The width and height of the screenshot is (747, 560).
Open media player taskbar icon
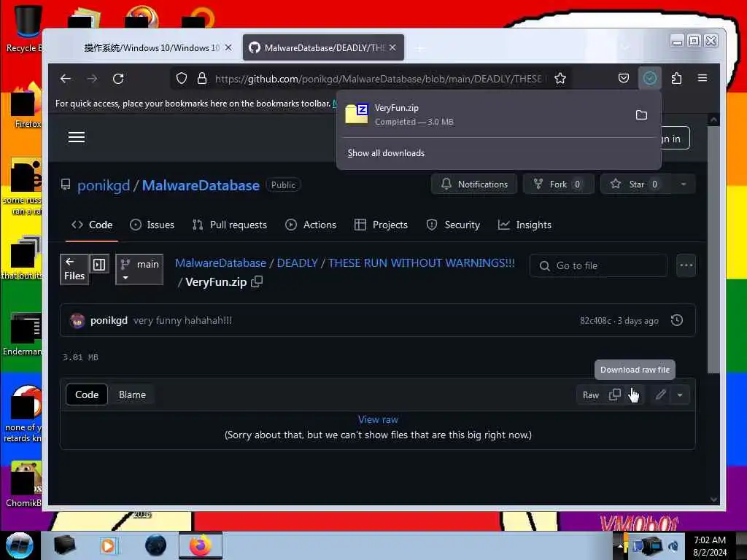pyautogui.click(x=108, y=545)
